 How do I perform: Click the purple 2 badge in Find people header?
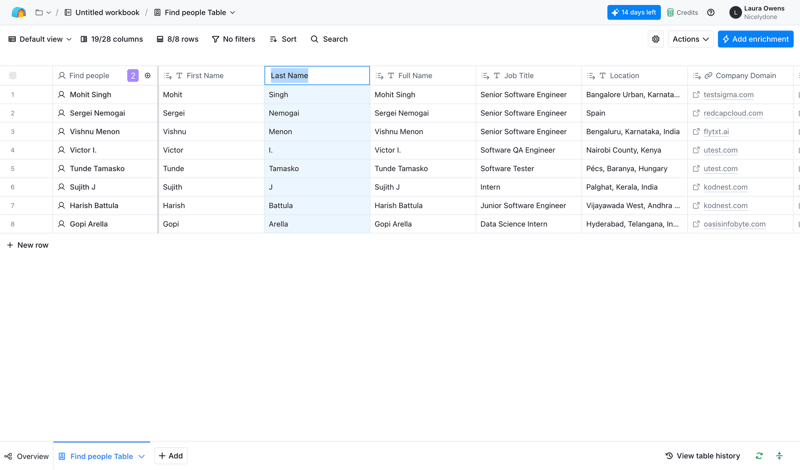tap(133, 76)
